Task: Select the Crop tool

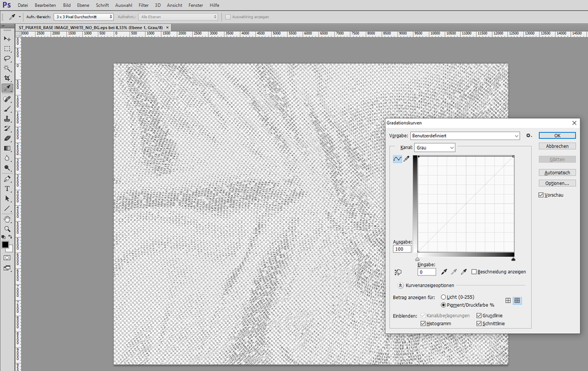Action: [7, 78]
